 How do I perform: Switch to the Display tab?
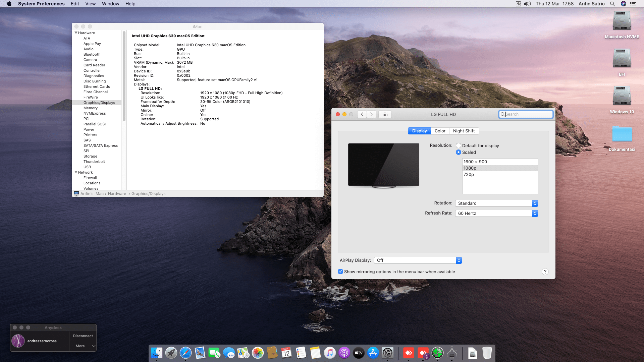tap(419, 131)
